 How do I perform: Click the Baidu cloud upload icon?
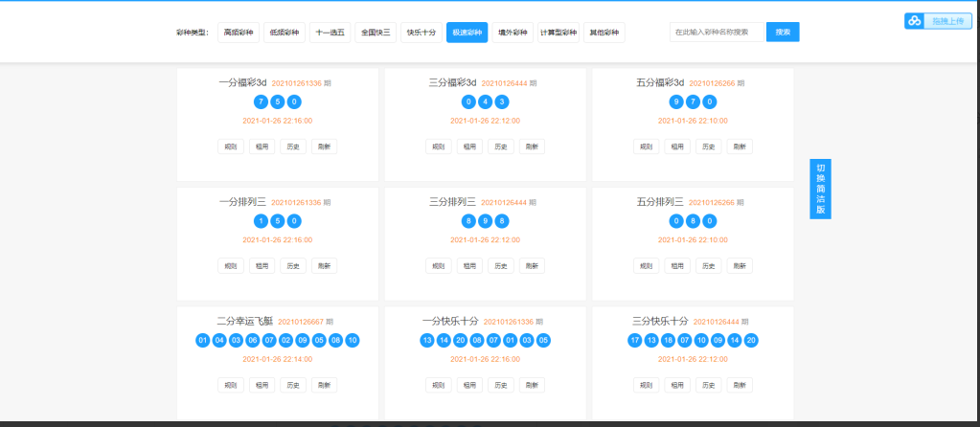tap(914, 21)
